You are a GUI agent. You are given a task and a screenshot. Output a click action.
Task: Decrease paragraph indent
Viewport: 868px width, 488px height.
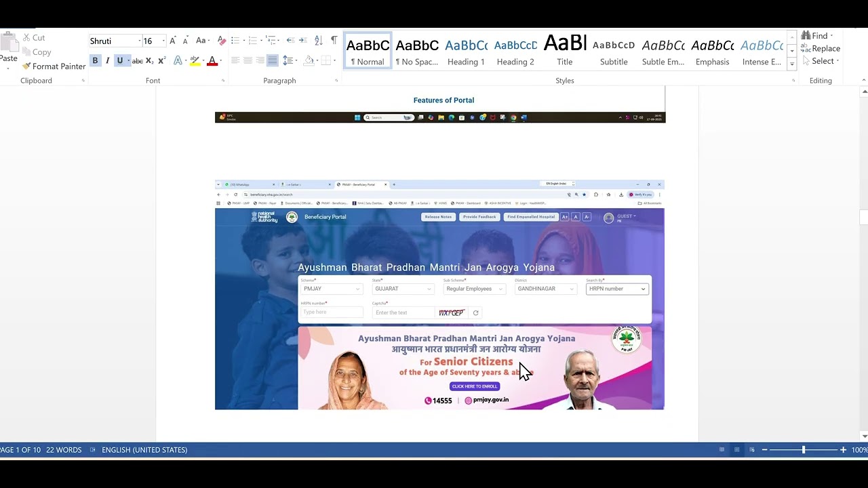[x=290, y=41]
